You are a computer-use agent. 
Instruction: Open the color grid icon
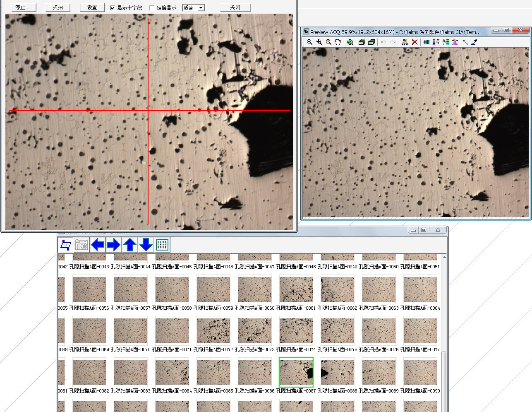click(x=162, y=245)
